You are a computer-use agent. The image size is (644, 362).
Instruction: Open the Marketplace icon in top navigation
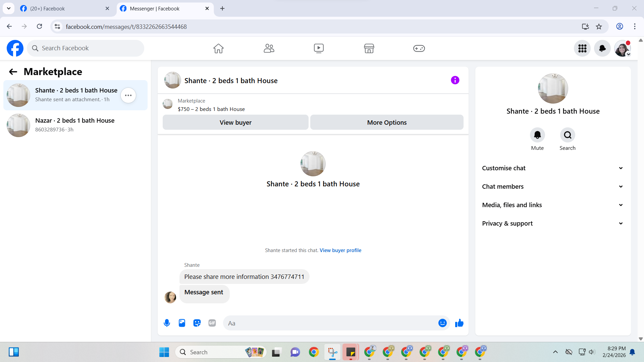point(369,48)
